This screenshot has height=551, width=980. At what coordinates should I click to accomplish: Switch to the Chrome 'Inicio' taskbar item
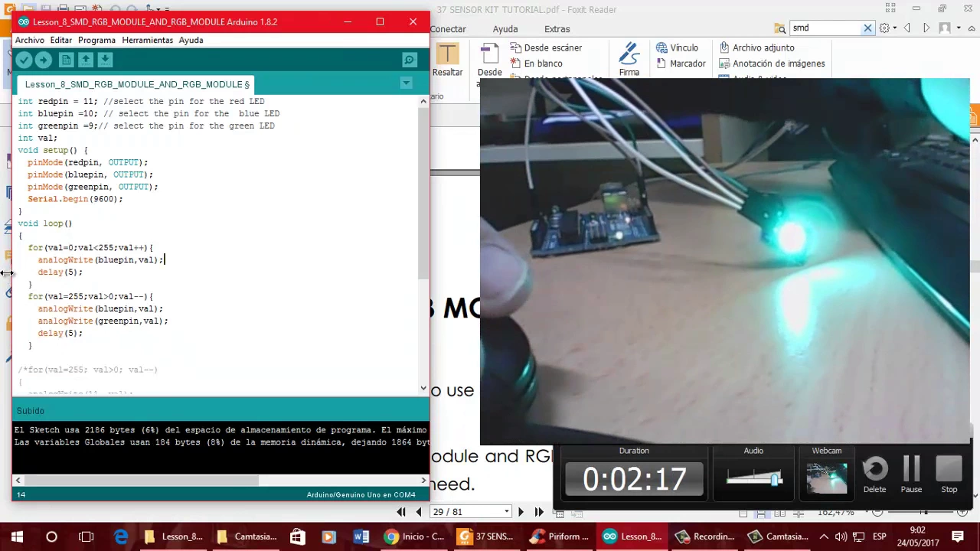[x=414, y=536]
